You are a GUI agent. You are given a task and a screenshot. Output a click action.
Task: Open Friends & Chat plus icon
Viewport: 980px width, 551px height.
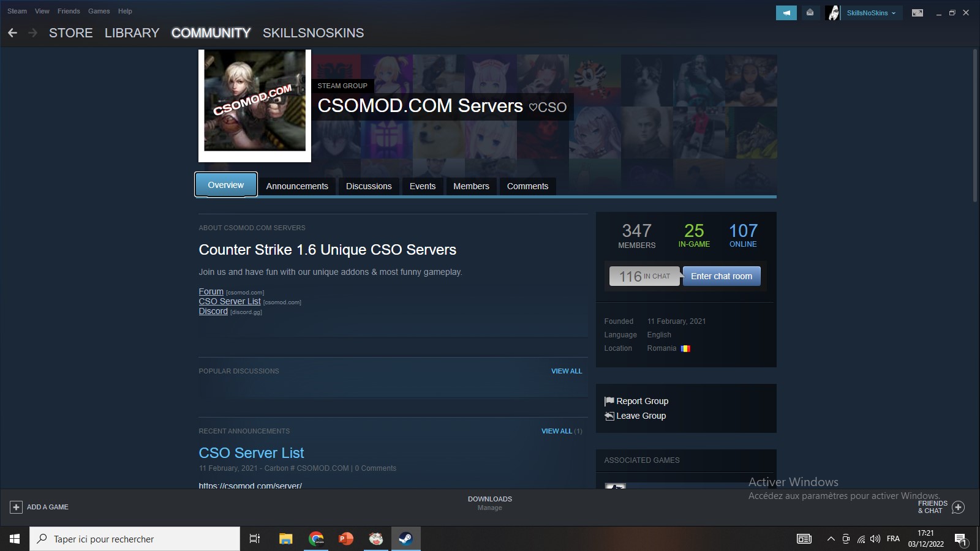click(x=959, y=507)
